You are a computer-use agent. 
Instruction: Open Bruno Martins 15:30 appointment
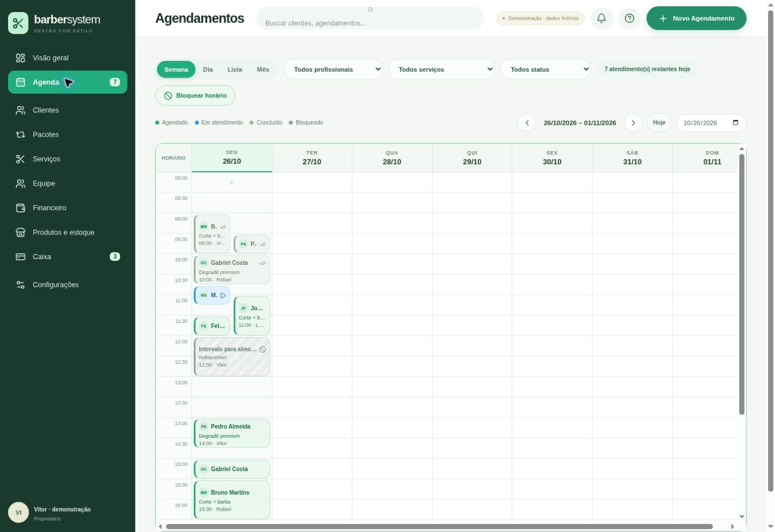232,500
